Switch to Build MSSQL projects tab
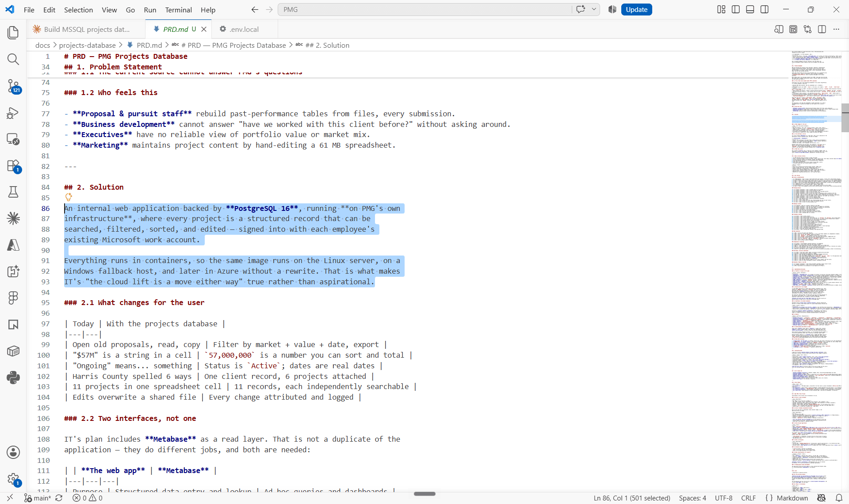This screenshot has height=504, width=849. tap(87, 29)
